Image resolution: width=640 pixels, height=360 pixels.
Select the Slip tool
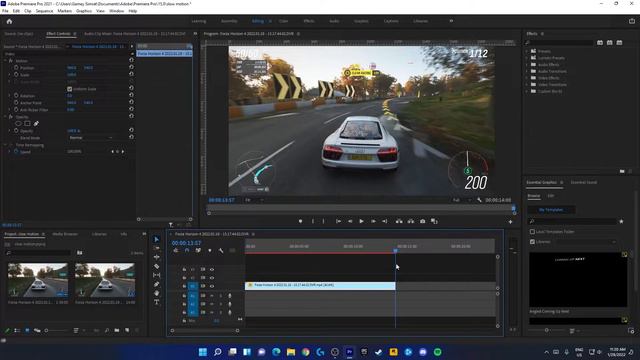[x=157, y=275]
